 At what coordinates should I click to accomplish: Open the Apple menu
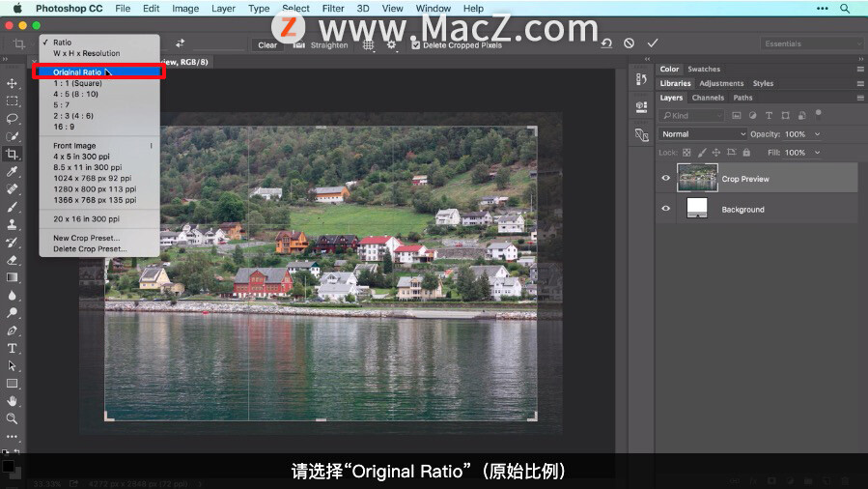[x=17, y=9]
